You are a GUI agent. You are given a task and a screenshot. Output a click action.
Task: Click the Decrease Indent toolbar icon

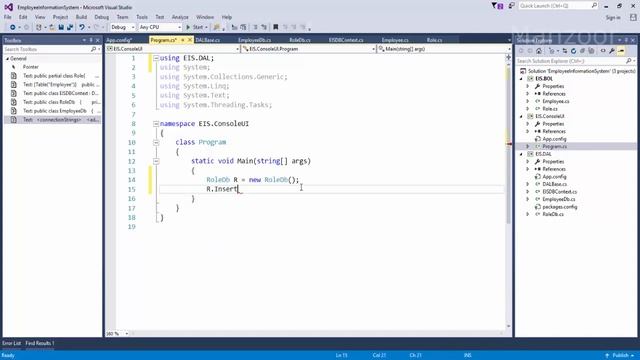[x=234, y=27]
